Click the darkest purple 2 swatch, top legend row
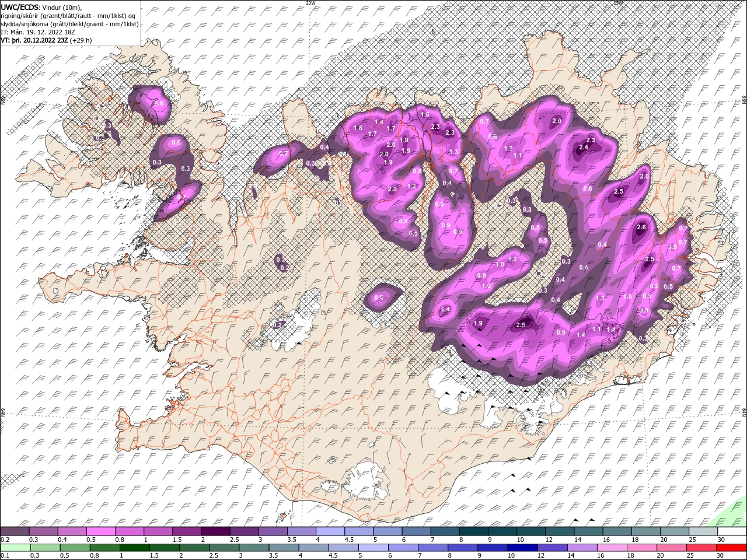The width and height of the screenshot is (747, 560). (215, 531)
